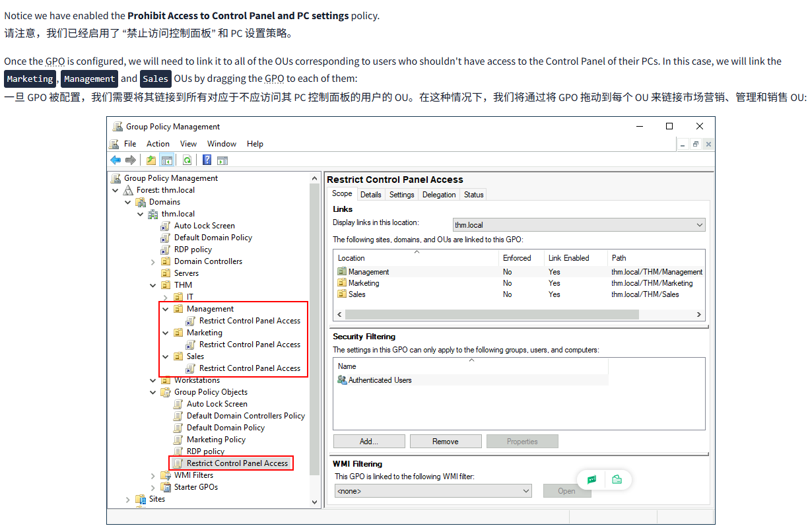Click the Group Policy Objects container icon

(x=166, y=392)
